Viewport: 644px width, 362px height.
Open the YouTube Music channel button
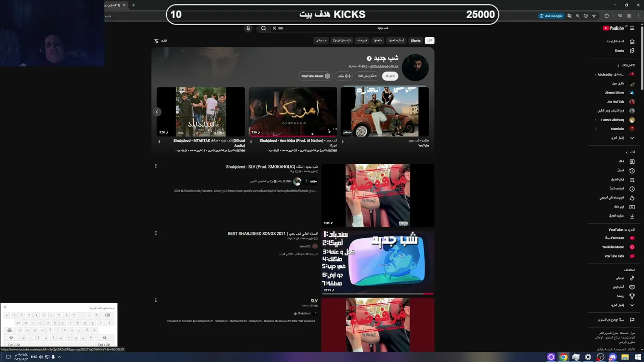point(315,76)
